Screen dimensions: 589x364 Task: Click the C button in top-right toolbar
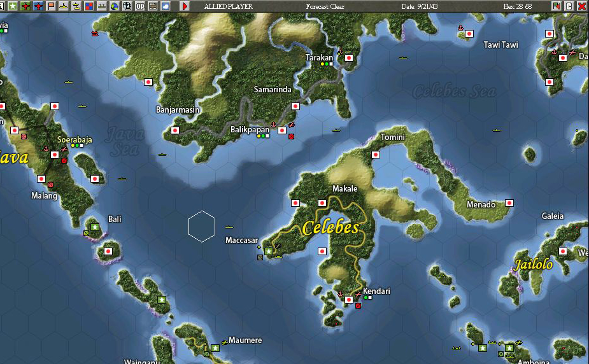[569, 6]
